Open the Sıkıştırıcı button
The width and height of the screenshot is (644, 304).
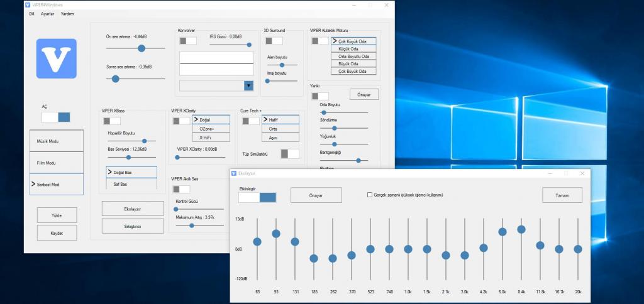point(133,226)
